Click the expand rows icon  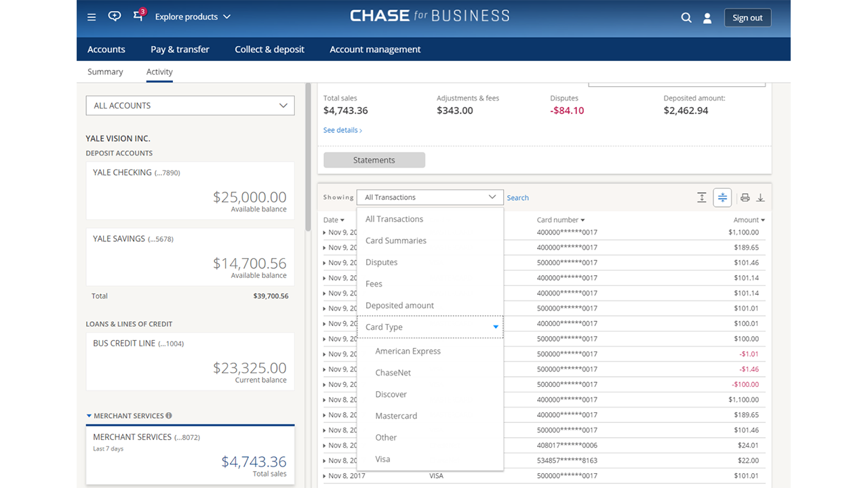coord(702,197)
